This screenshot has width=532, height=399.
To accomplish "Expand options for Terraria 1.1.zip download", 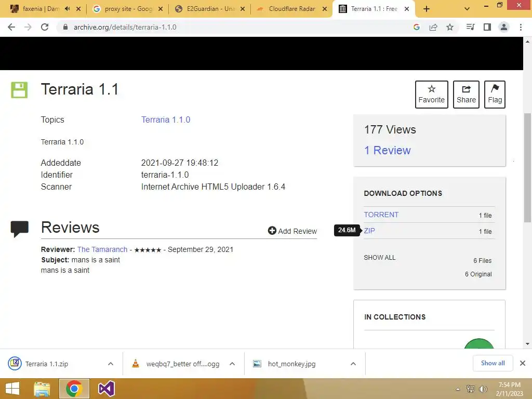I will click(111, 364).
